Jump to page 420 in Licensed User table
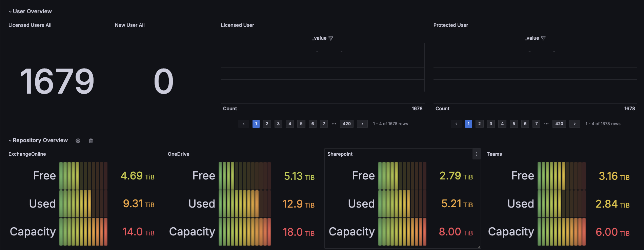644x250 pixels. (347, 124)
